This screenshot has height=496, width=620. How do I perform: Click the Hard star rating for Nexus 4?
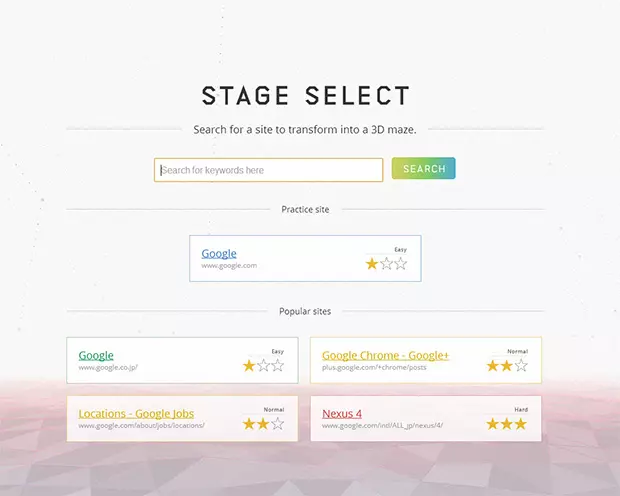tap(507, 424)
